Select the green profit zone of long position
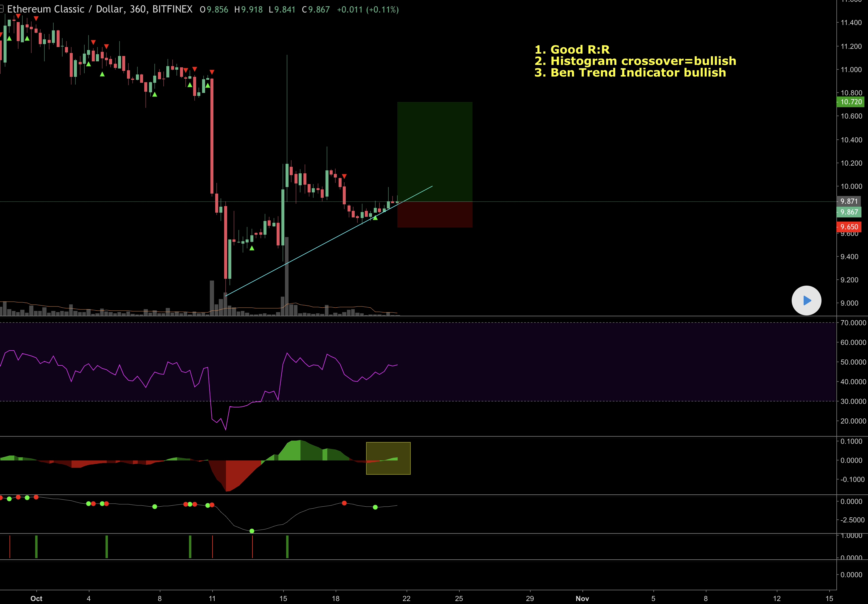 pos(434,151)
